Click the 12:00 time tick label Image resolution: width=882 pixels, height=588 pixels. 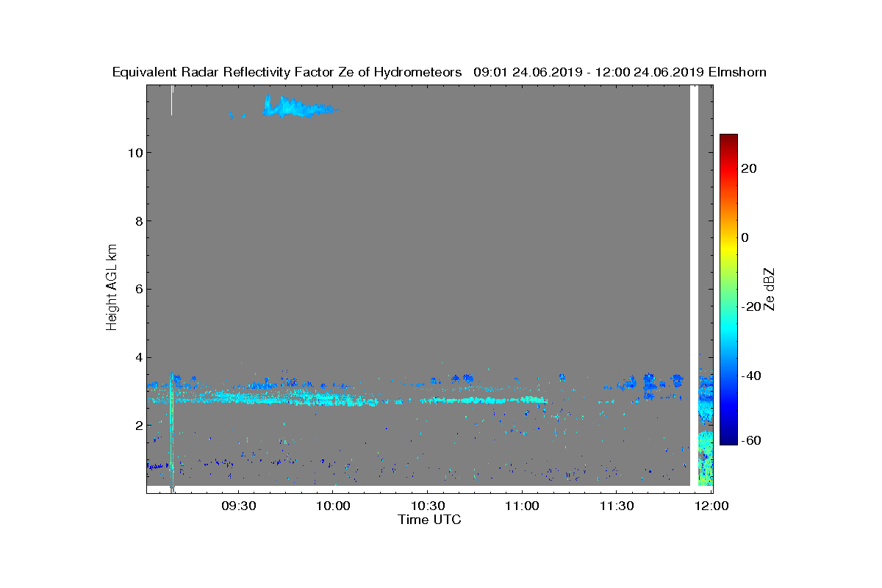pos(711,506)
